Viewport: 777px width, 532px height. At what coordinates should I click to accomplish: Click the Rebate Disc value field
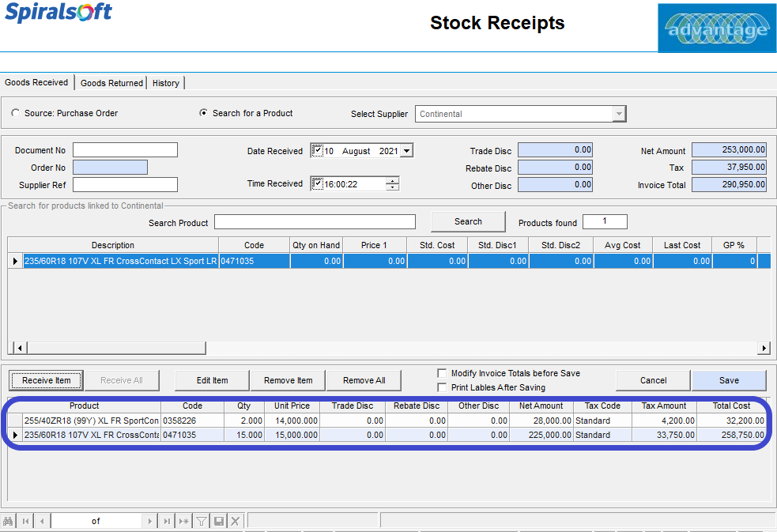(x=555, y=168)
